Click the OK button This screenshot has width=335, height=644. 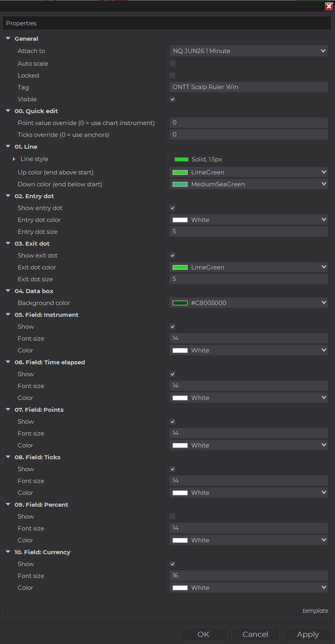pyautogui.click(x=203, y=634)
